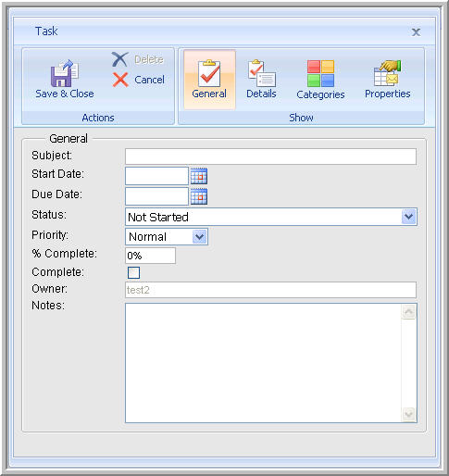Open the Details view icon
The width and height of the screenshot is (449, 476).
coord(262,73)
